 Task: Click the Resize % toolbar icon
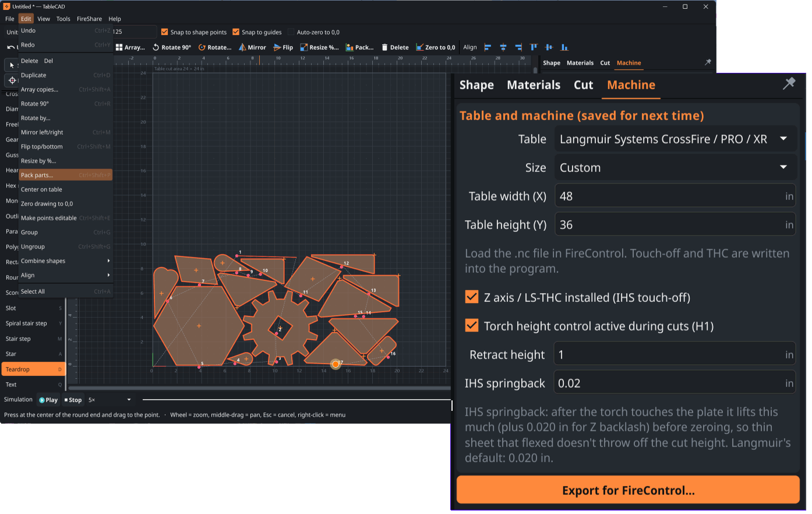[x=303, y=47]
